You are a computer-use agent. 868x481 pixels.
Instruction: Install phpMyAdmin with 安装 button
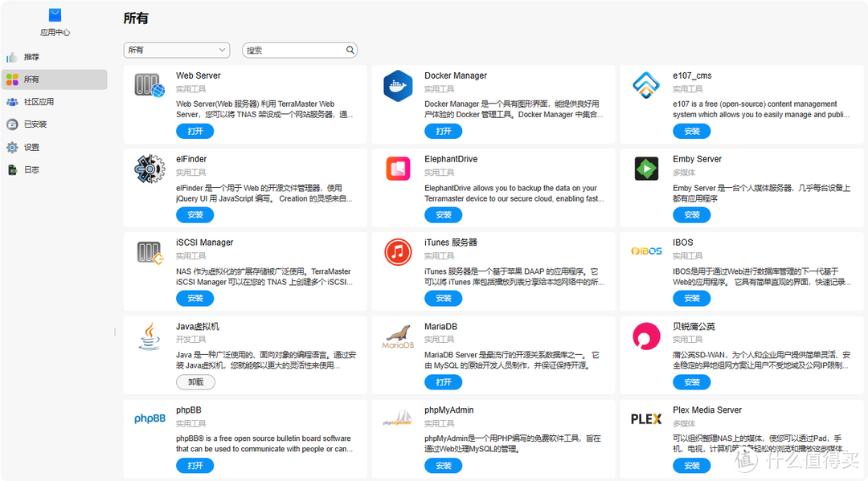tap(444, 466)
